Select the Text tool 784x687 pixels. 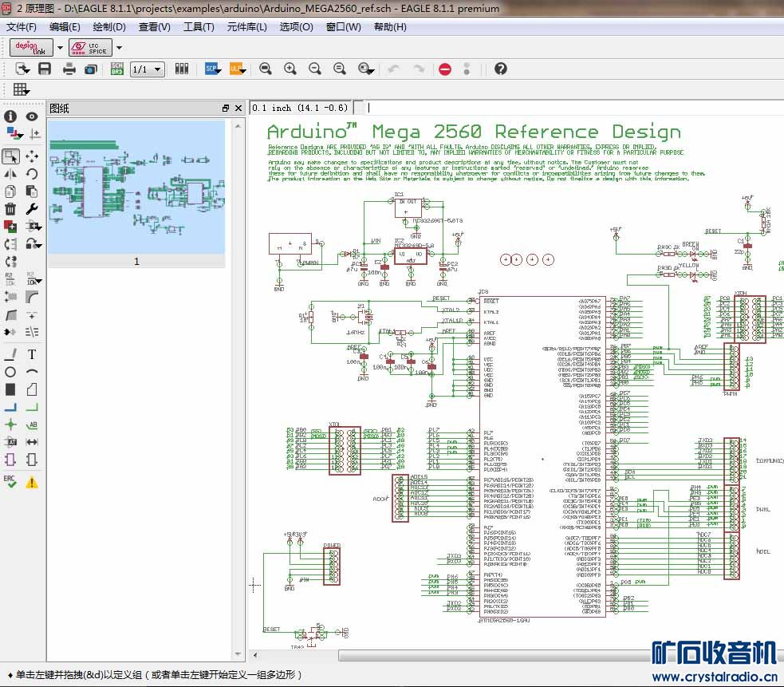32,354
